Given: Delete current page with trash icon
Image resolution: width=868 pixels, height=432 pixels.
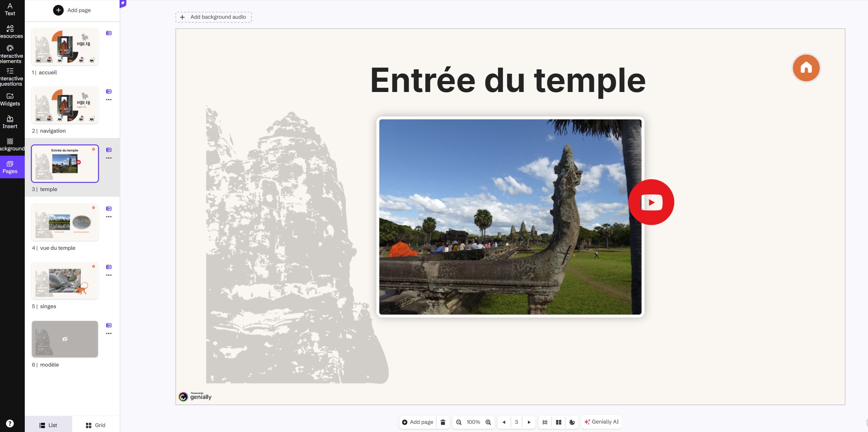Looking at the screenshot, I should coord(443,422).
